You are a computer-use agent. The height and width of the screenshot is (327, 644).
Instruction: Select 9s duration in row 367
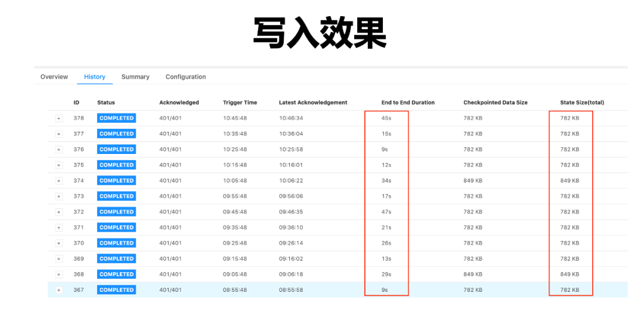[385, 290]
